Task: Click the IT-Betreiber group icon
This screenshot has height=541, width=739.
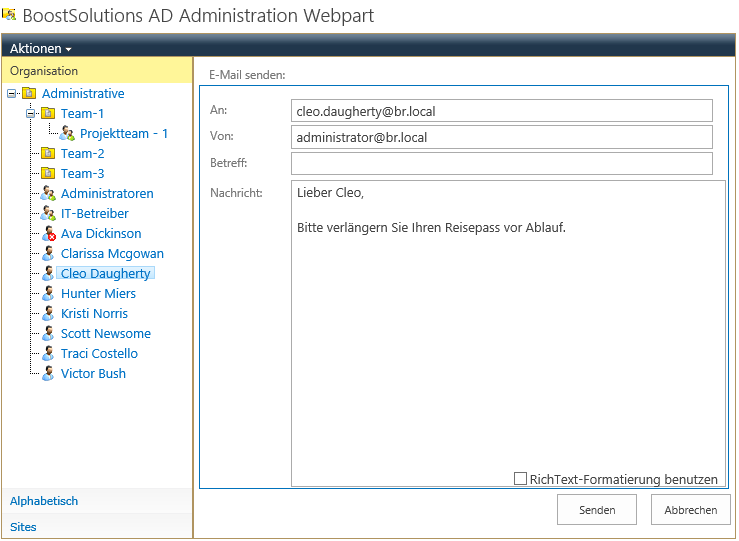Action: click(48, 213)
